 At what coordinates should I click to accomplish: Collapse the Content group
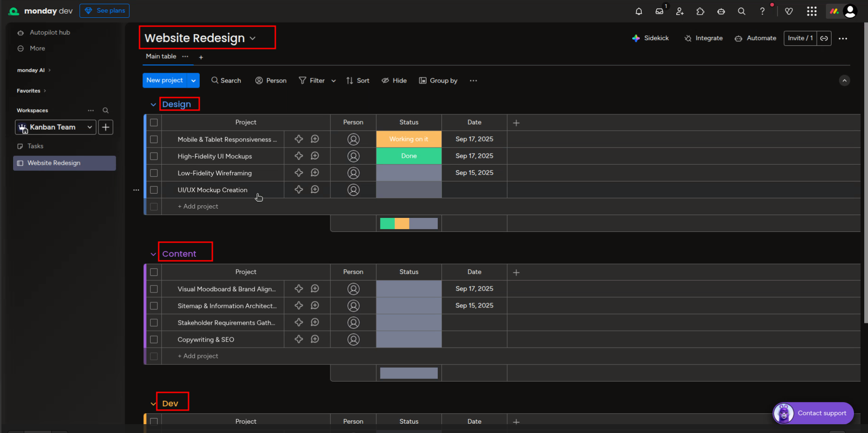(153, 254)
